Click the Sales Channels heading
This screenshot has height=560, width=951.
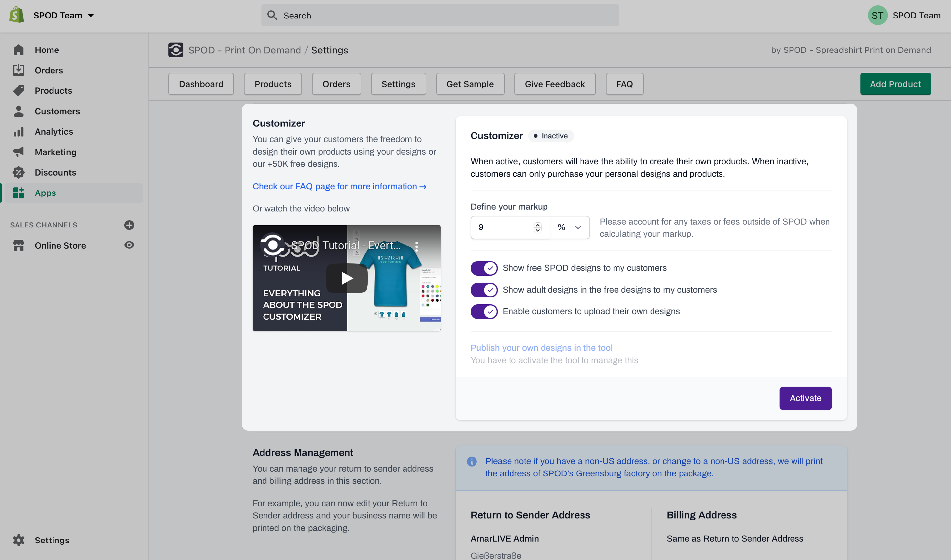[43, 225]
